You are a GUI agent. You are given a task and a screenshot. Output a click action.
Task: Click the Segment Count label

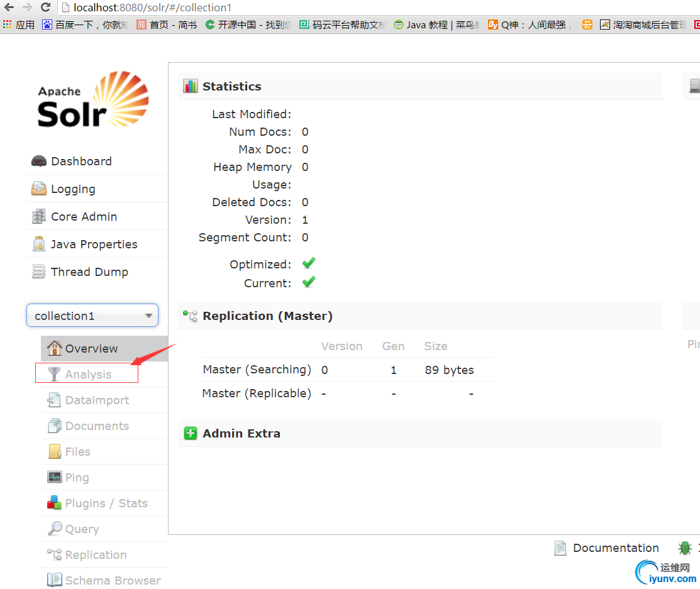(245, 238)
